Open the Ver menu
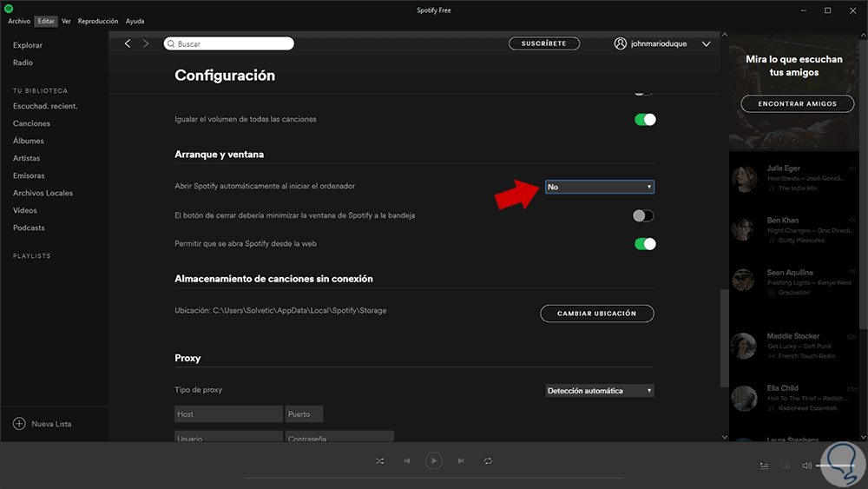 coord(66,21)
